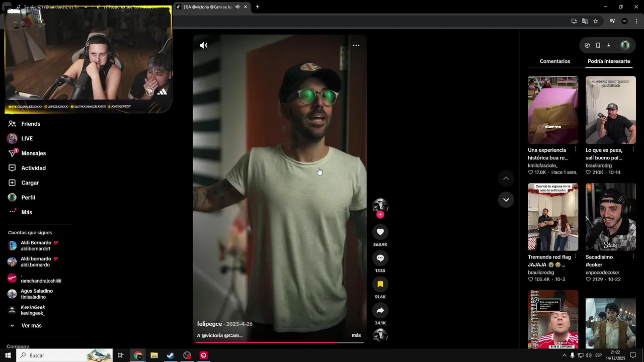Open the three-dot options on the video

[x=356, y=45]
